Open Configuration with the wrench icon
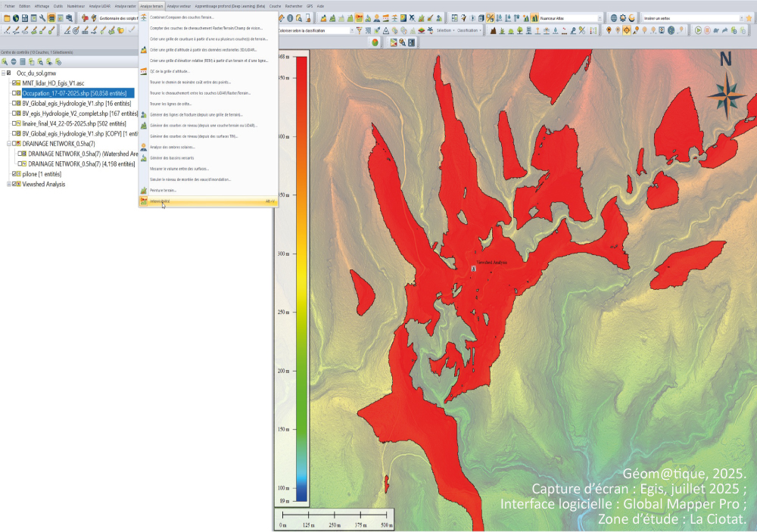757x532 pixels. 42,17
